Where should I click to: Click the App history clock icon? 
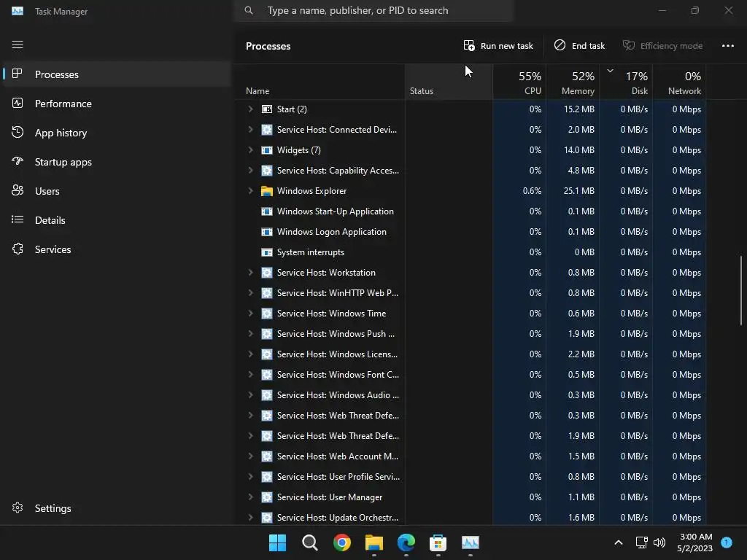click(x=18, y=132)
